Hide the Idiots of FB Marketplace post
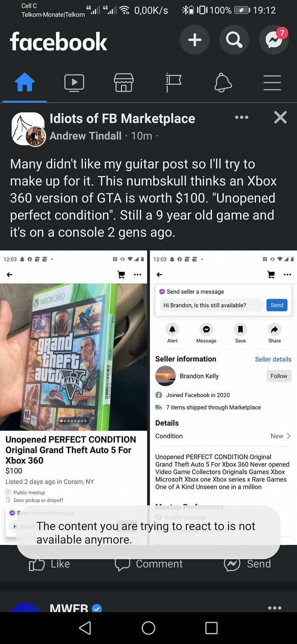The height and width of the screenshot is (644, 297). 280,117
